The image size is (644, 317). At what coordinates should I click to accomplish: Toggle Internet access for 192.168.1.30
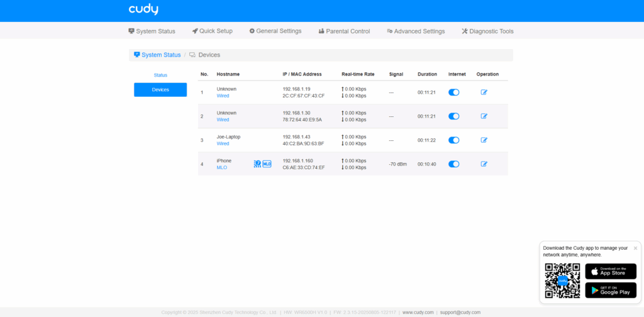click(454, 116)
